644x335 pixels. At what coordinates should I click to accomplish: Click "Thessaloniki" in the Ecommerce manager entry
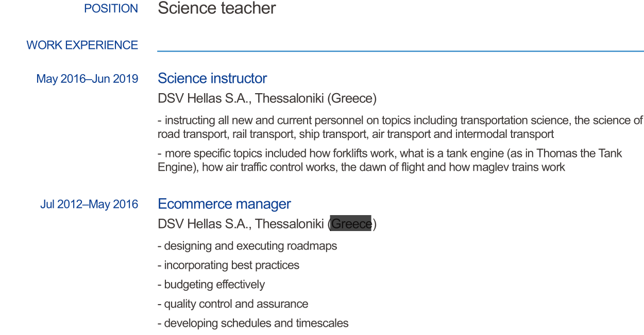(290, 224)
